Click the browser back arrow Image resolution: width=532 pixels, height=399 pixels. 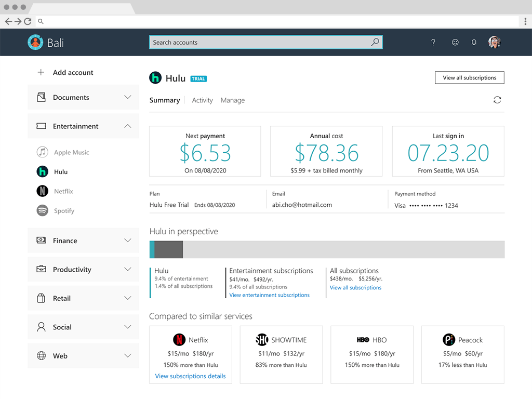pos(8,21)
